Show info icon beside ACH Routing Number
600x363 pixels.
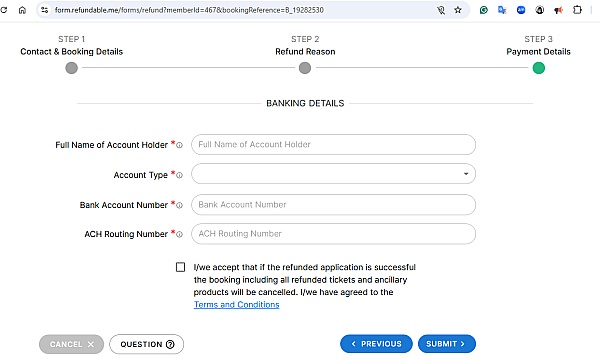point(179,234)
